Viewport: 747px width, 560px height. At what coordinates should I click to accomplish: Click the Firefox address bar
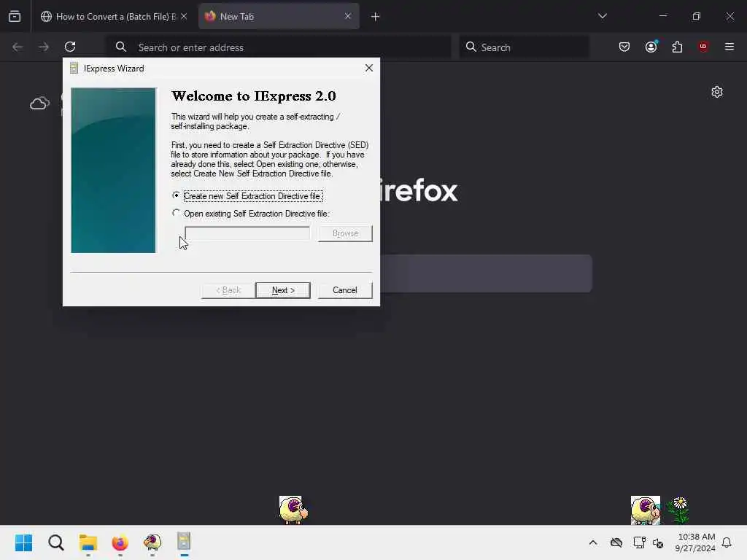click(278, 47)
